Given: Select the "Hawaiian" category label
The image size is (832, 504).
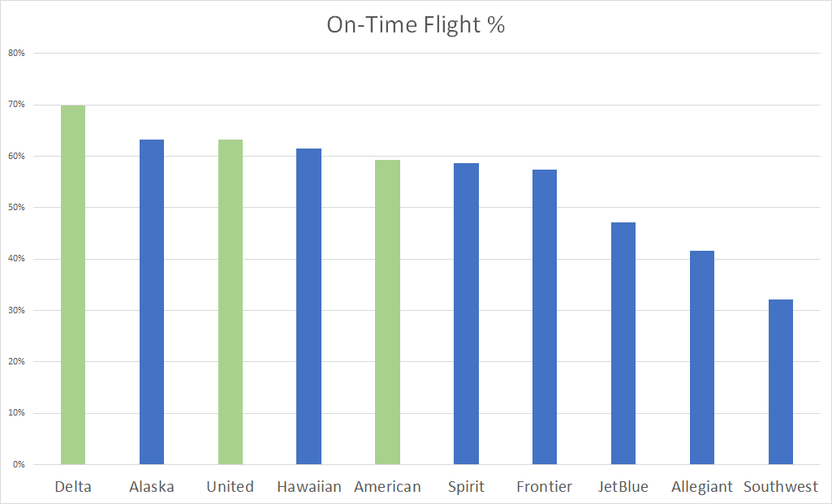Looking at the screenshot, I should 308,487.
